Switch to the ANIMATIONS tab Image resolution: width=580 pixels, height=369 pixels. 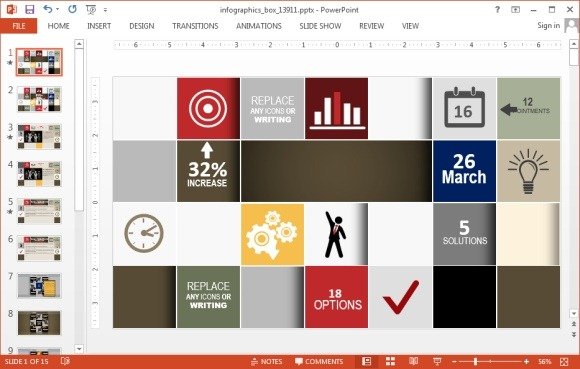[x=259, y=26]
